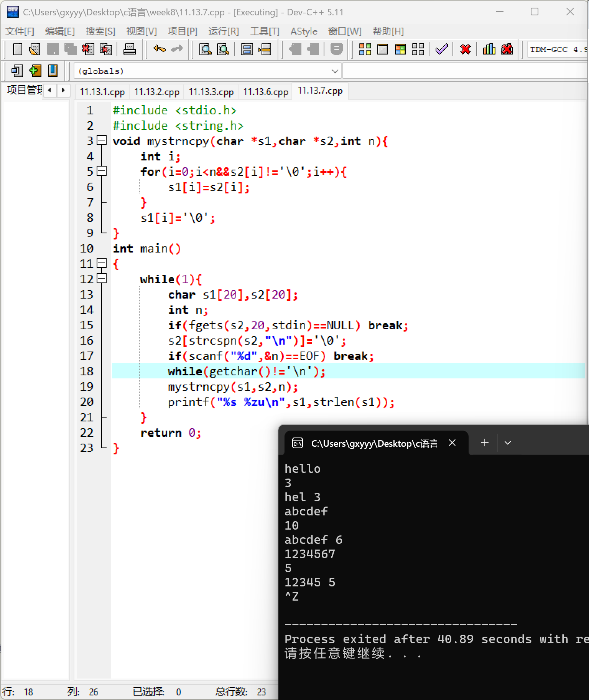Open the 视图[V] menu
The width and height of the screenshot is (589, 700).
141,31
